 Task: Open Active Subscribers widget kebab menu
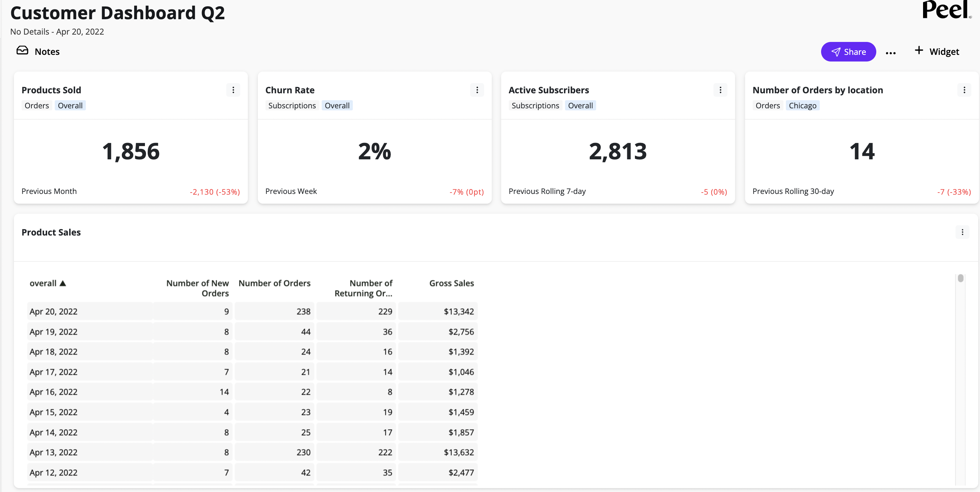[x=720, y=90]
